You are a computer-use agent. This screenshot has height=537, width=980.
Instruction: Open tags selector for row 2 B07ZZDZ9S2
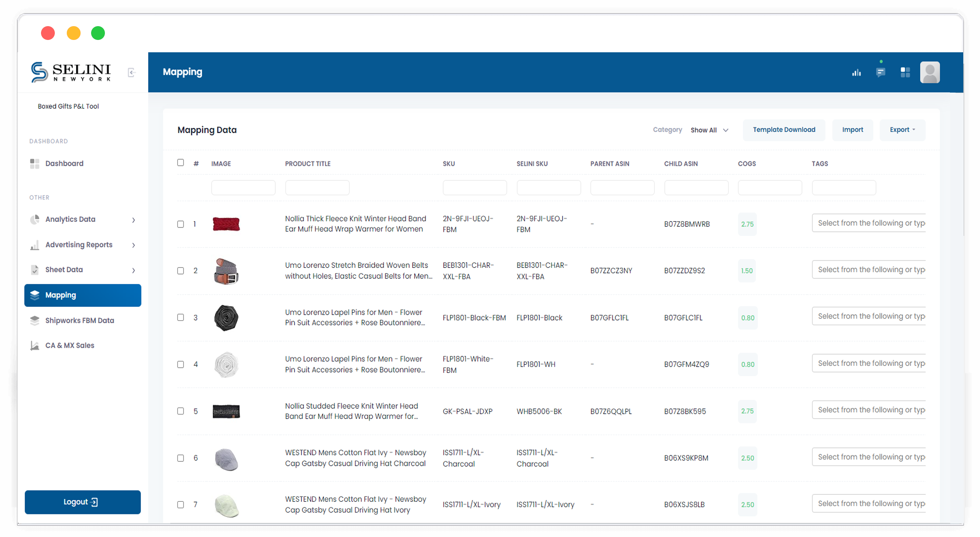869,269
